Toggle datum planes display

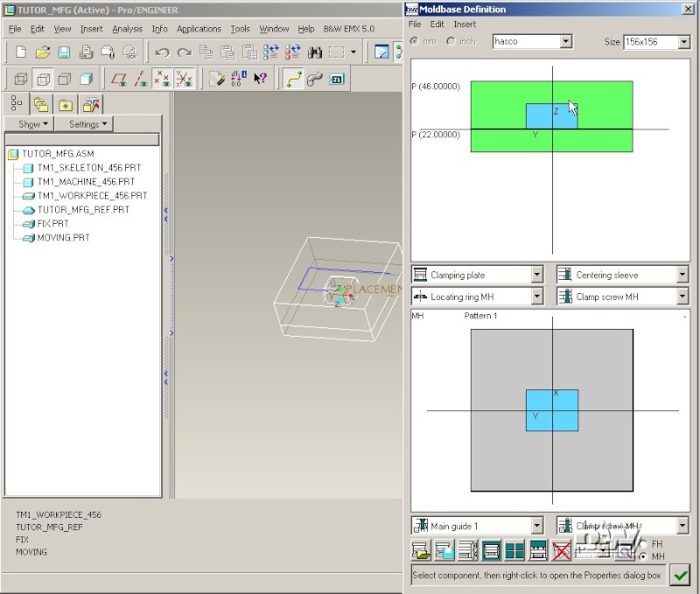[x=119, y=80]
